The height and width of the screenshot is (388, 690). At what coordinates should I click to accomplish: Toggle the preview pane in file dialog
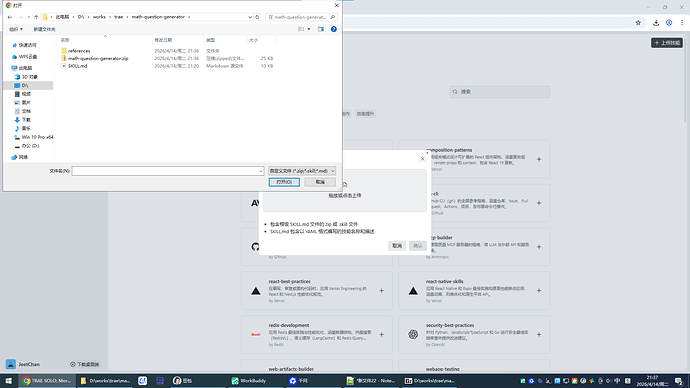coord(321,29)
